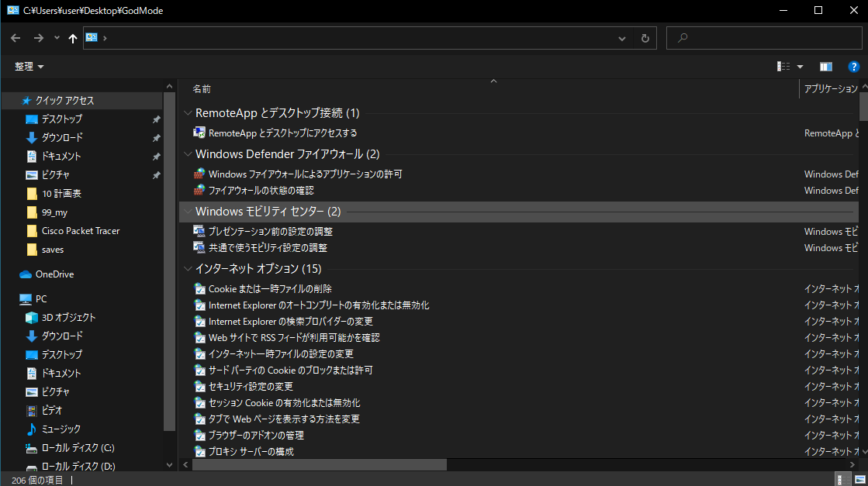Select Internet Explorer のオートコンプリートの有効化または無効化
This screenshot has width=868, height=486.
[x=319, y=305]
